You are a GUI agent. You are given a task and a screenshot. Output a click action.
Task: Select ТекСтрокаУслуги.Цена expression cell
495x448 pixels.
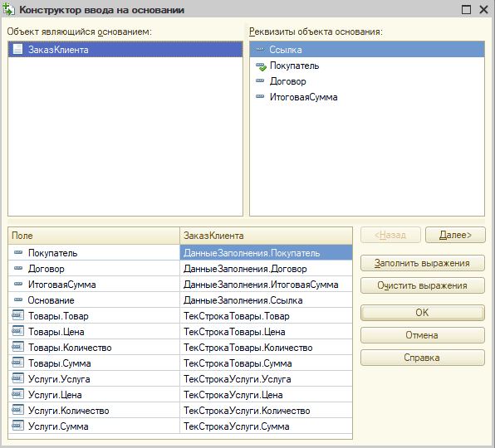266,394
